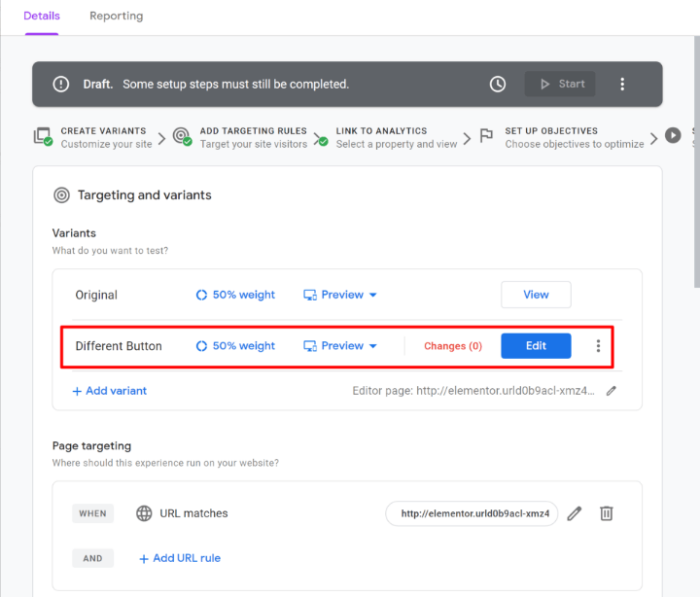Click the URL value chip in page targeting
The image size is (700, 597).
(x=472, y=513)
